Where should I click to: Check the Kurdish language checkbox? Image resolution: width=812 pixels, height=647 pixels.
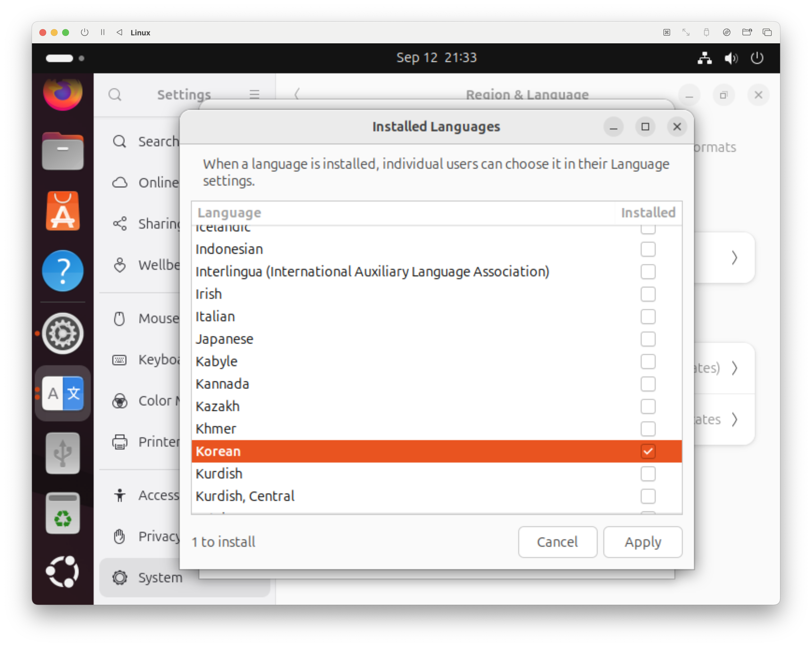pyautogui.click(x=648, y=474)
